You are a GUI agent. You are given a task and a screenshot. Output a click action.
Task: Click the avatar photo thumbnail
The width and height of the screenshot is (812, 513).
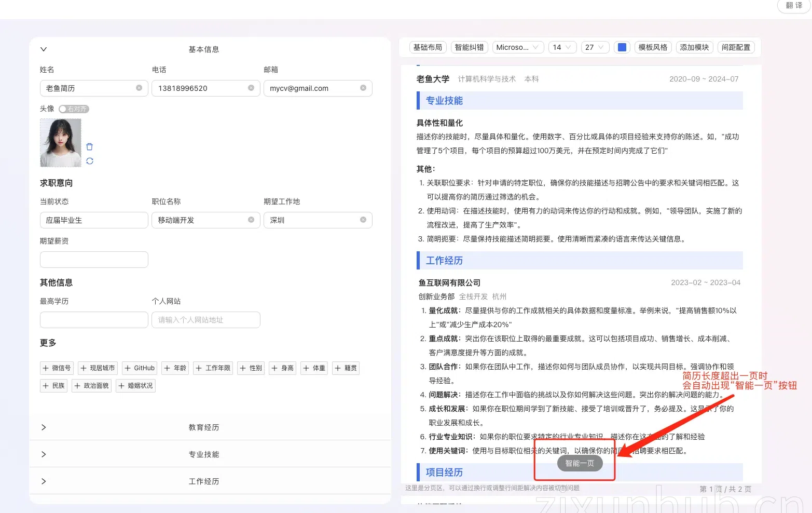tap(61, 143)
